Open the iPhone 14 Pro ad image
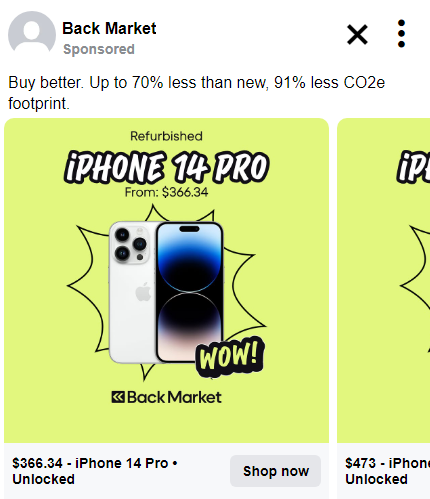Screen dimensions: 430x499 coord(166,280)
